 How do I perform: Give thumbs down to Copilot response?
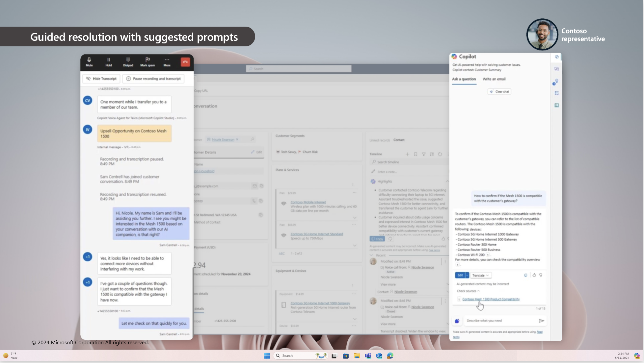pyautogui.click(x=541, y=275)
